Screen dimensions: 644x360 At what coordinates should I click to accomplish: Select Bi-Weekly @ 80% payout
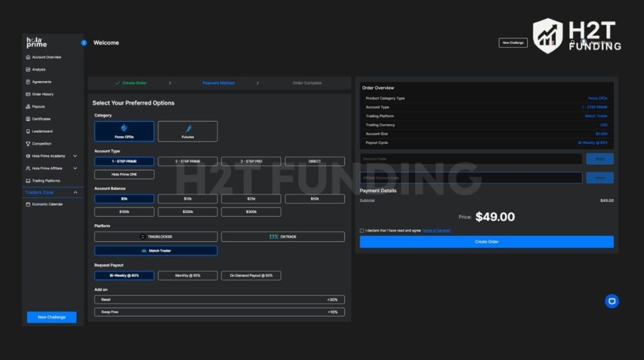pos(124,275)
